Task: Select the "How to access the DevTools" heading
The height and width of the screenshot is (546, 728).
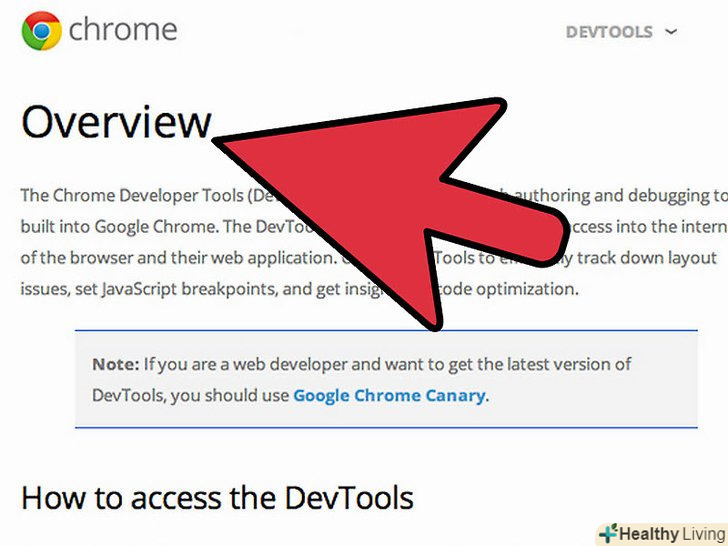Action: pyautogui.click(x=217, y=497)
